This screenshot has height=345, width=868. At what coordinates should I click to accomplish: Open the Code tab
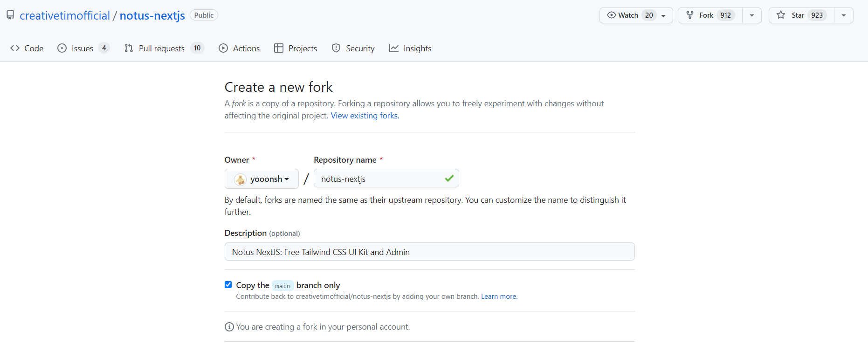(x=27, y=48)
